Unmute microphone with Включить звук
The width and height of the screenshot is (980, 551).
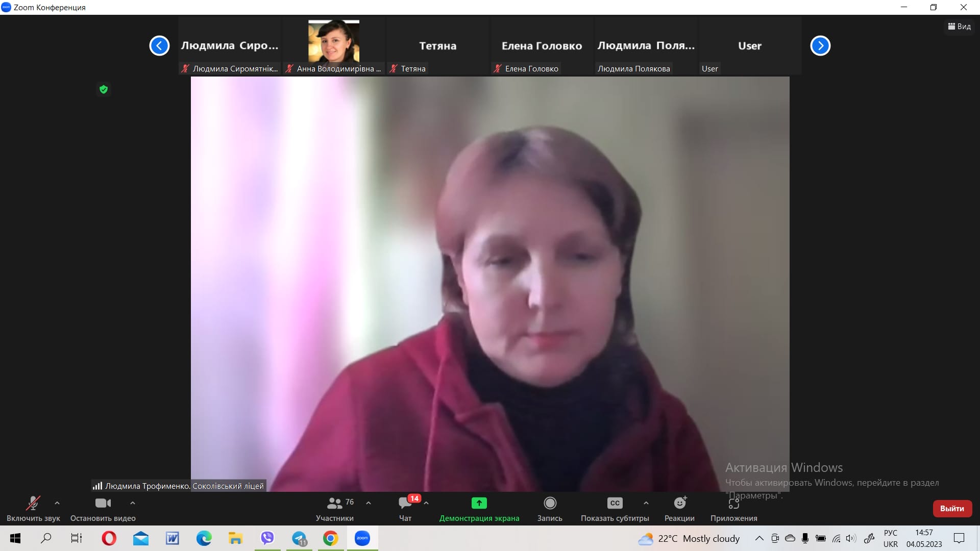point(33,509)
